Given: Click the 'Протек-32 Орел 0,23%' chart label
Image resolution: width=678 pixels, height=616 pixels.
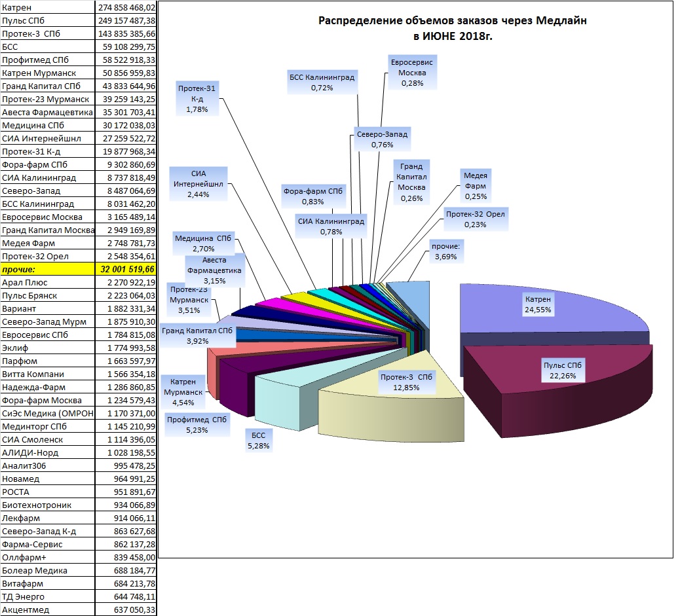Looking at the screenshot, I should coord(475,219).
